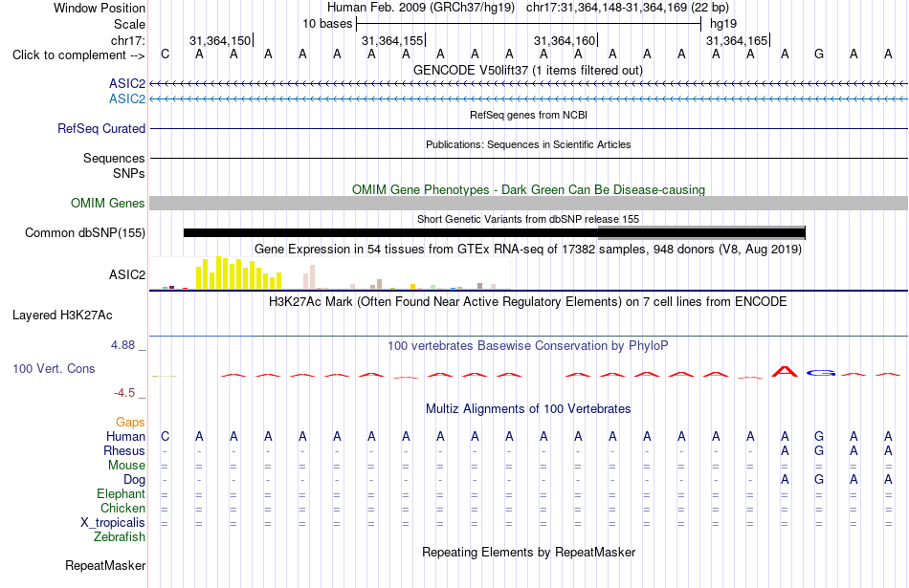Click the 'Human Feb. 2009 (GRCh37/hg19)' assembly text

tap(421, 8)
